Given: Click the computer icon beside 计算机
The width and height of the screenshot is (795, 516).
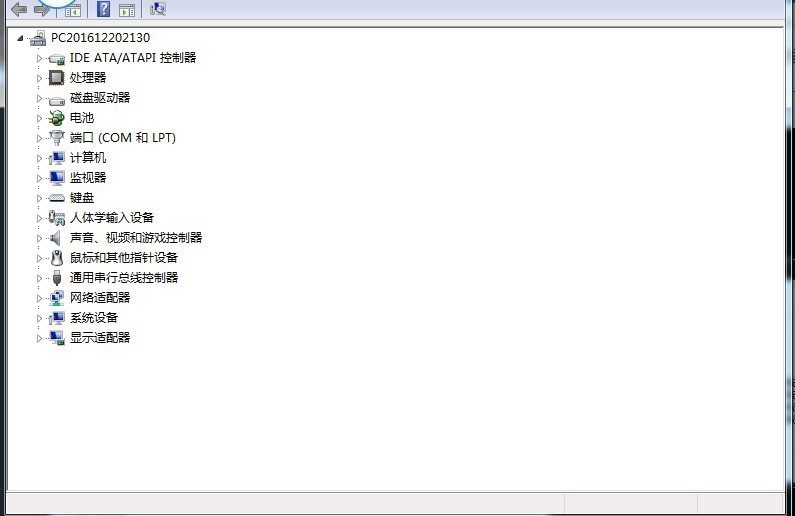Looking at the screenshot, I should point(57,158).
